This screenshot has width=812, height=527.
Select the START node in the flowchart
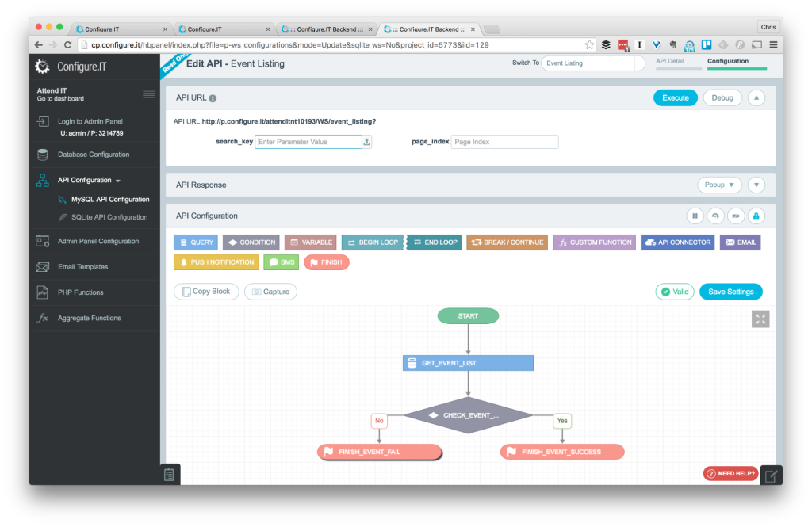click(x=468, y=315)
